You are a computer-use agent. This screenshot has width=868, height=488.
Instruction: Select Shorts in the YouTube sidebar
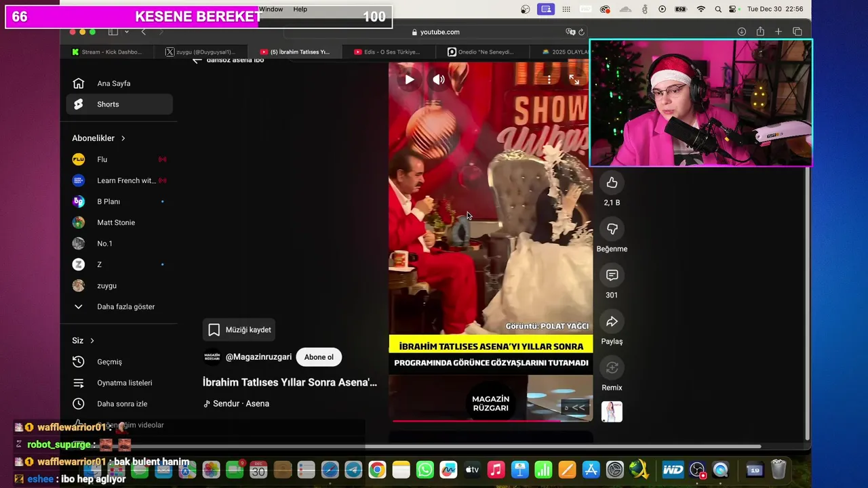pos(119,104)
